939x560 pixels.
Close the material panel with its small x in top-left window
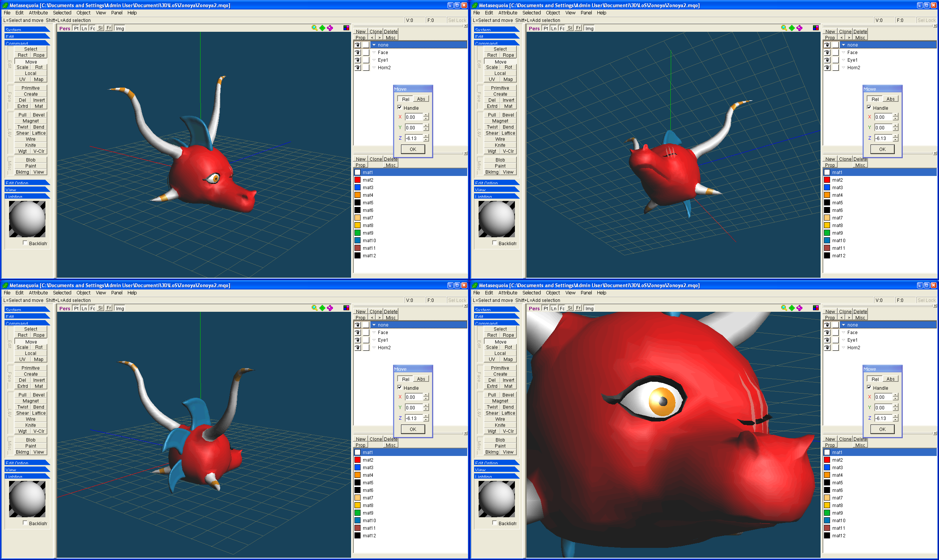(x=466, y=153)
